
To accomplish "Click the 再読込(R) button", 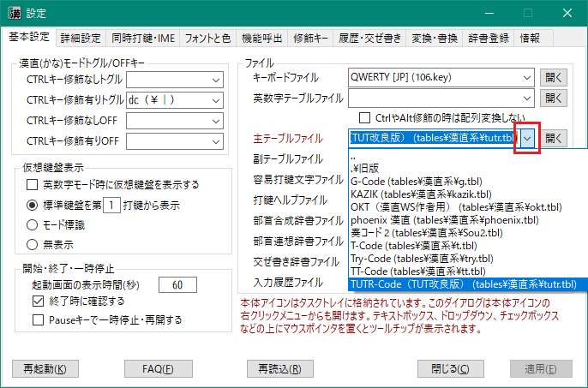I will point(280,369).
